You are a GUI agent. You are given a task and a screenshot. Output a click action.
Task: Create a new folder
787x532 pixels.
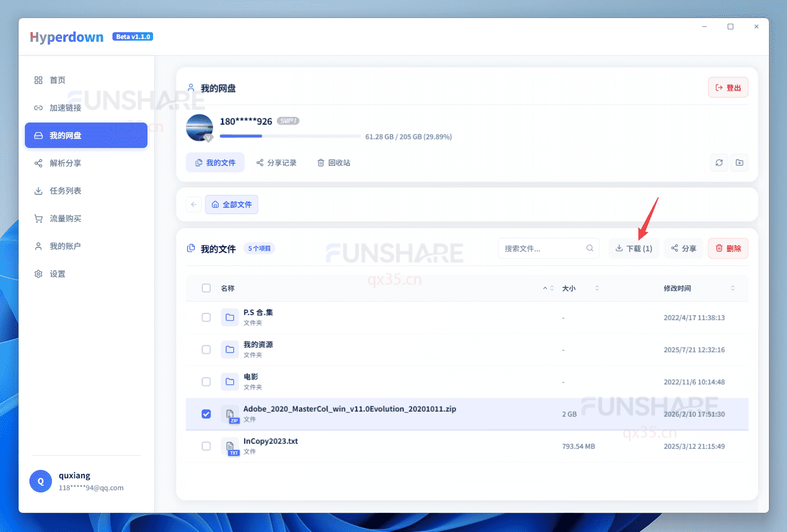(x=740, y=163)
